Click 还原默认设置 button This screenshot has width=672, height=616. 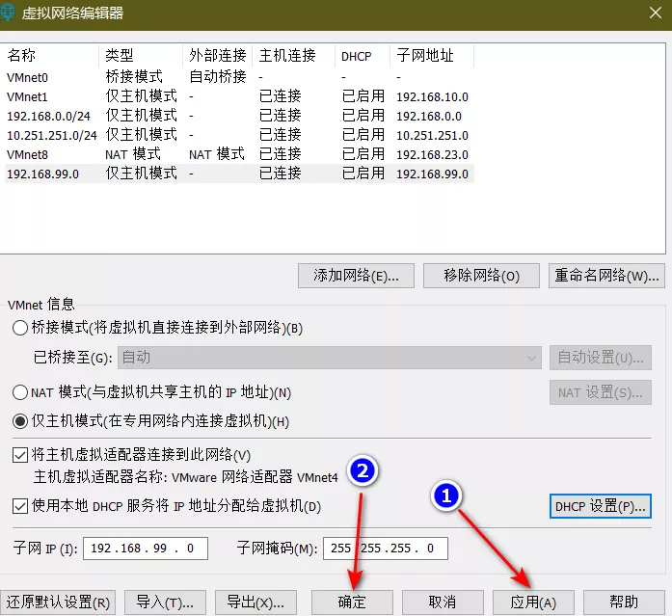point(59,602)
